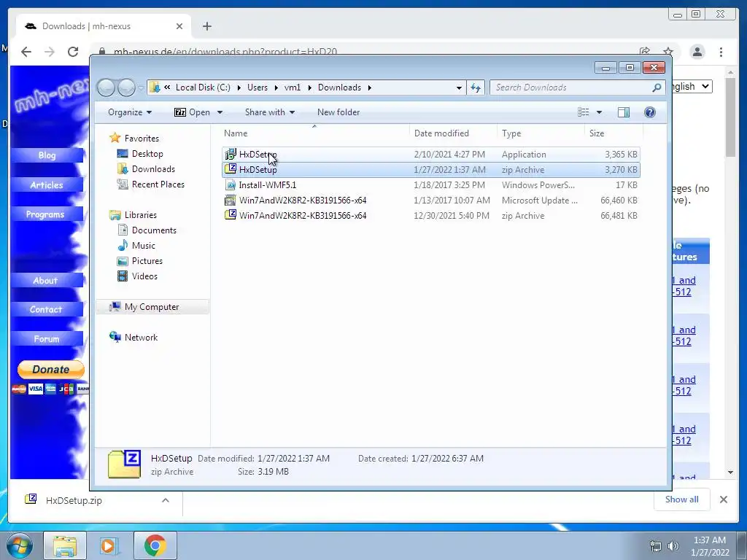Click the Favorites star heading
The image size is (747, 560).
point(134,138)
